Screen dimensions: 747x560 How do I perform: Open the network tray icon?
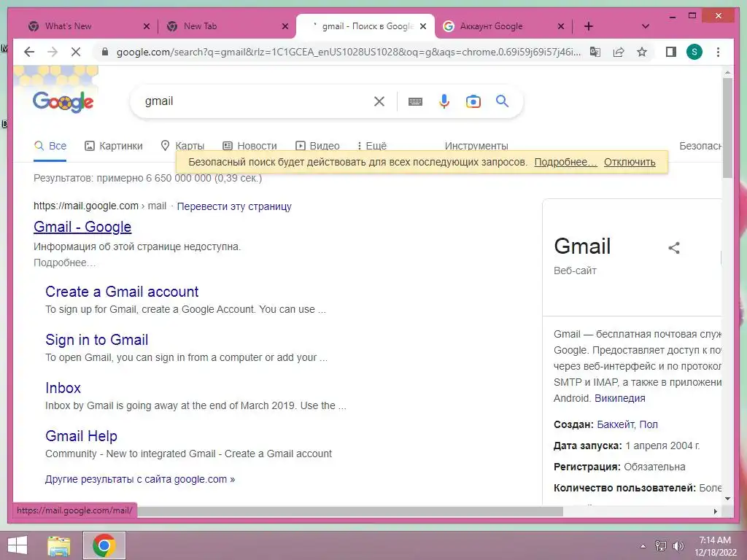pyautogui.click(x=661, y=546)
